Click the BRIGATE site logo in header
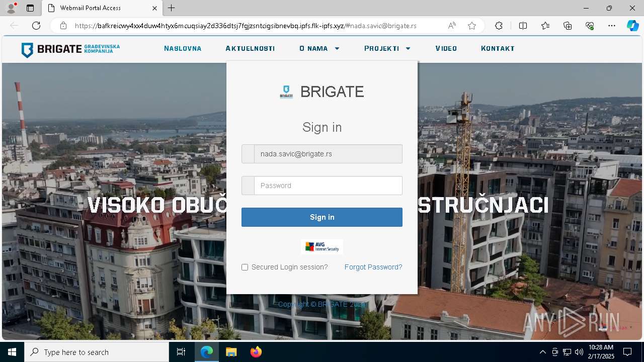Viewport: 644px width, 362px height. click(70, 49)
